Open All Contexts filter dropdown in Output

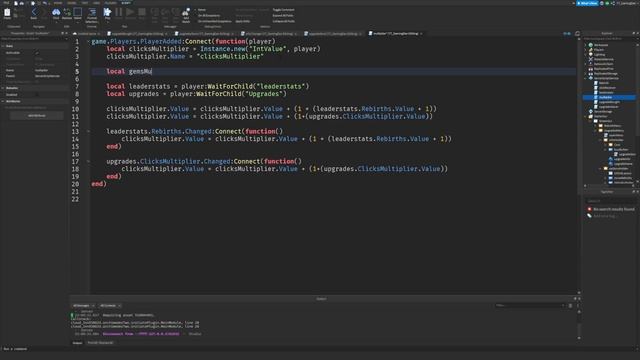pyautogui.click(x=110, y=305)
